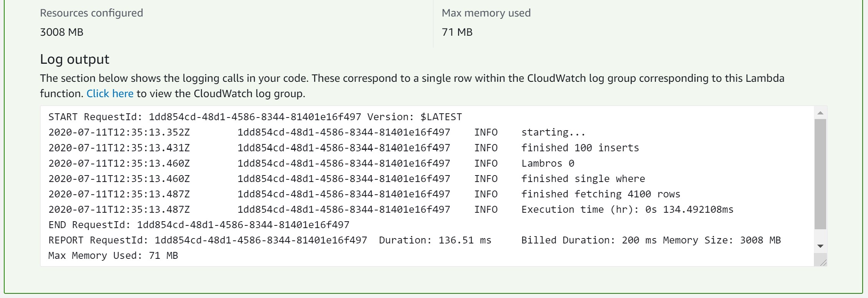
Task: Click the log box resize handle
Action: [x=823, y=262]
